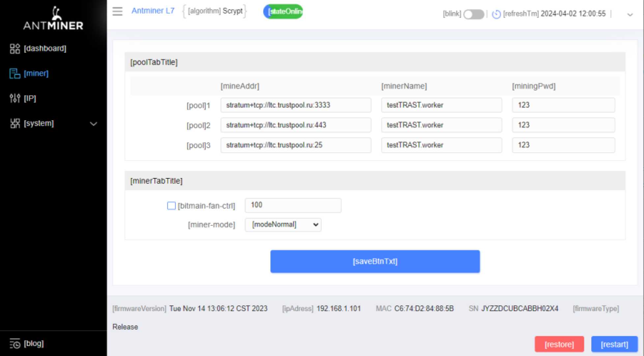Click the serial number JYZZDCUBCABBH02X4
This screenshot has height=356, width=644.
(x=520, y=309)
